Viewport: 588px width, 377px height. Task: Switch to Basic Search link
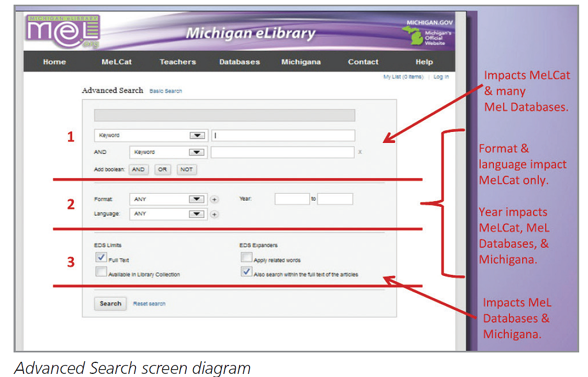[166, 91]
